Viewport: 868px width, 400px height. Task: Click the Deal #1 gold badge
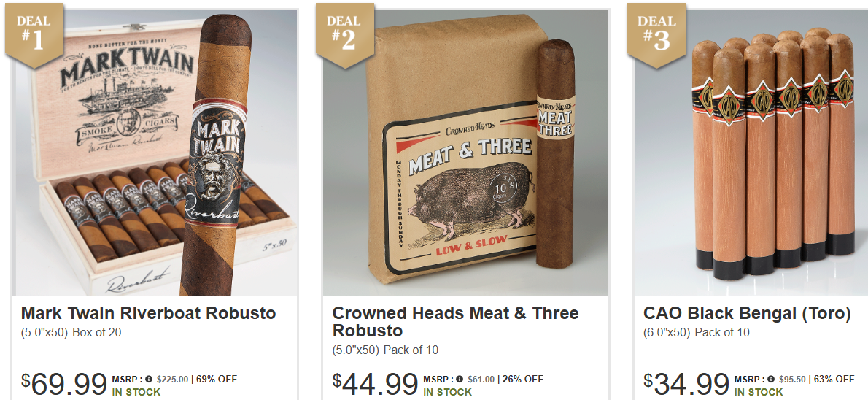point(34,35)
